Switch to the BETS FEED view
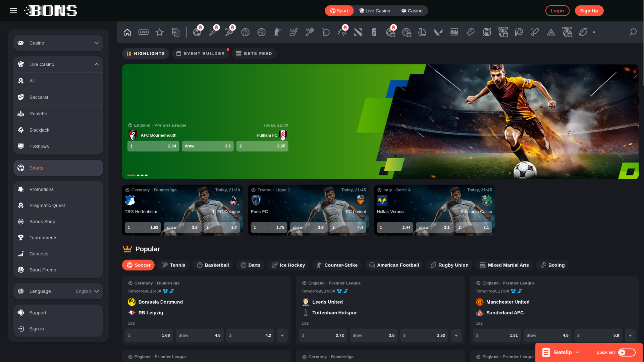This screenshot has height=362, width=644. [x=254, y=54]
